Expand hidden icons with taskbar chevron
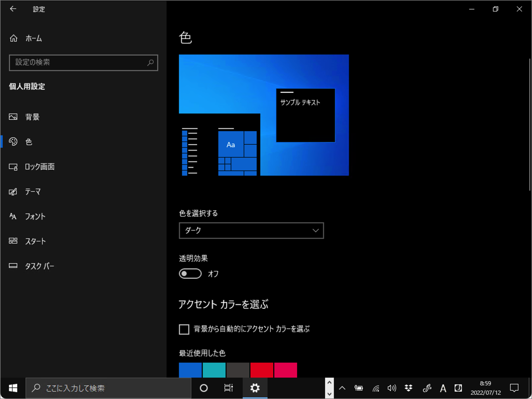Viewport: 532px width, 399px height. [x=342, y=388]
